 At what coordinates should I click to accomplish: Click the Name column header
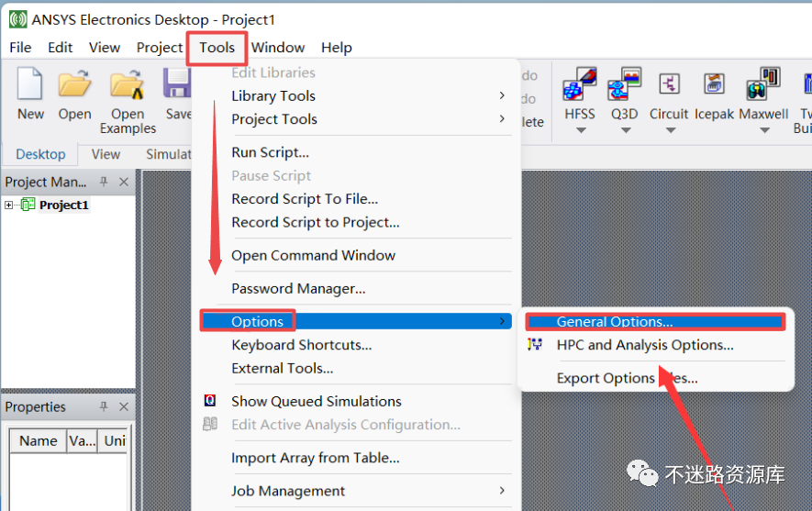(39, 440)
